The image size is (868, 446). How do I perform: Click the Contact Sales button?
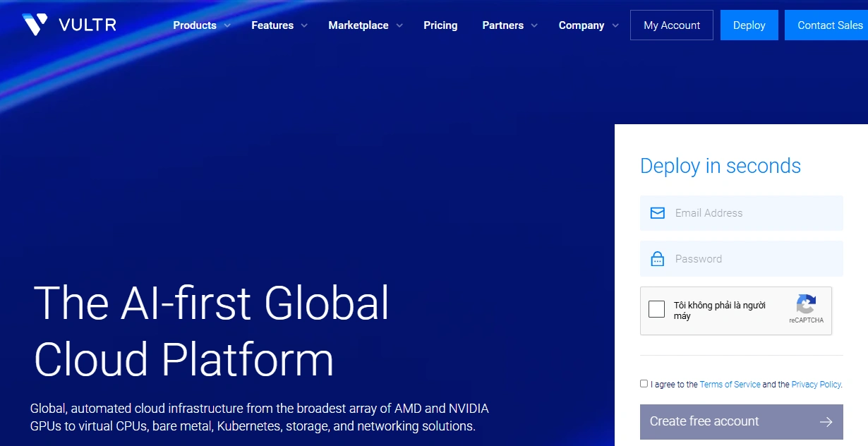tap(826, 25)
